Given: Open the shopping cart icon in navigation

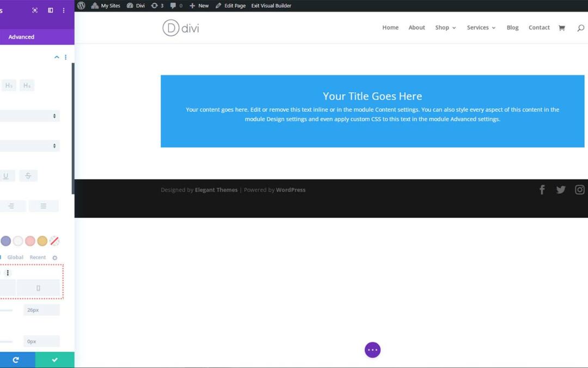Looking at the screenshot, I should click(x=561, y=28).
